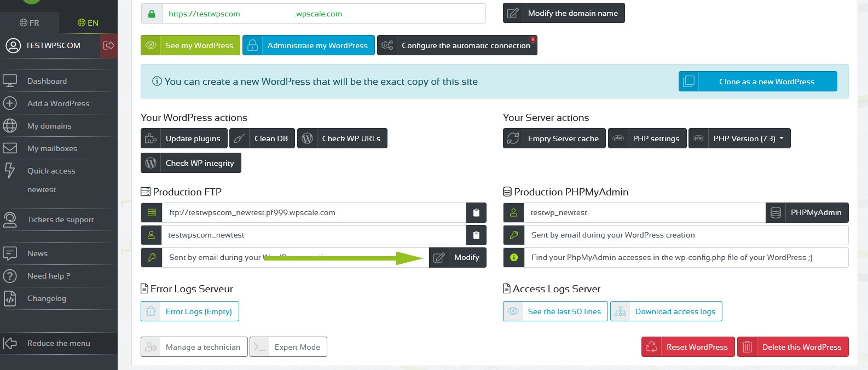The height and width of the screenshot is (370, 868).
Task: Click the Dashboard monitor icon in sidebar
Action: click(10, 81)
